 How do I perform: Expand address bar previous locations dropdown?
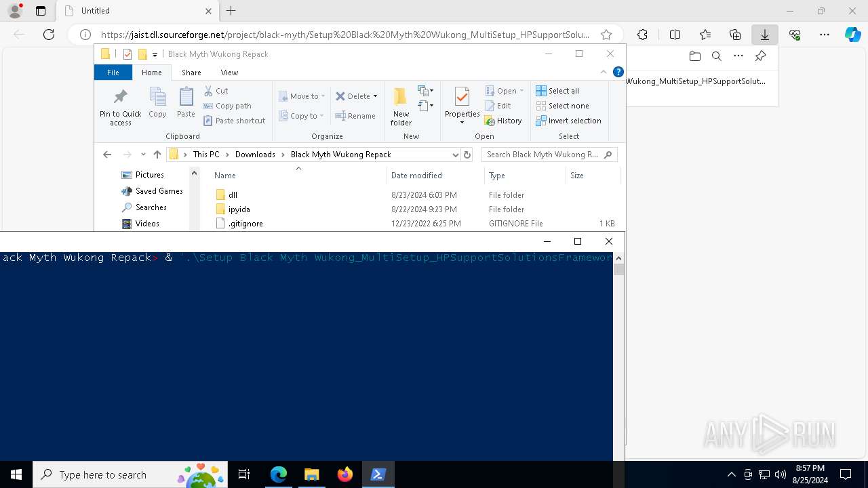(x=456, y=155)
